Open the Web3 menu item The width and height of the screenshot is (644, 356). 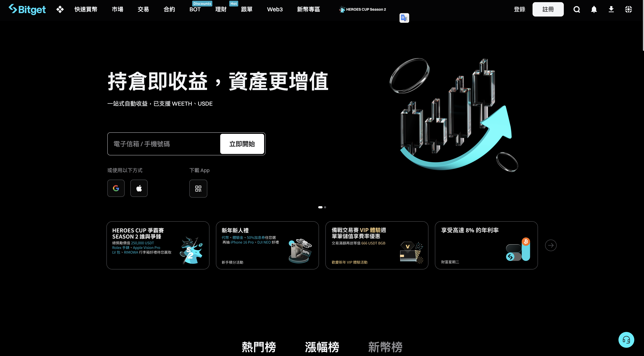(x=275, y=9)
